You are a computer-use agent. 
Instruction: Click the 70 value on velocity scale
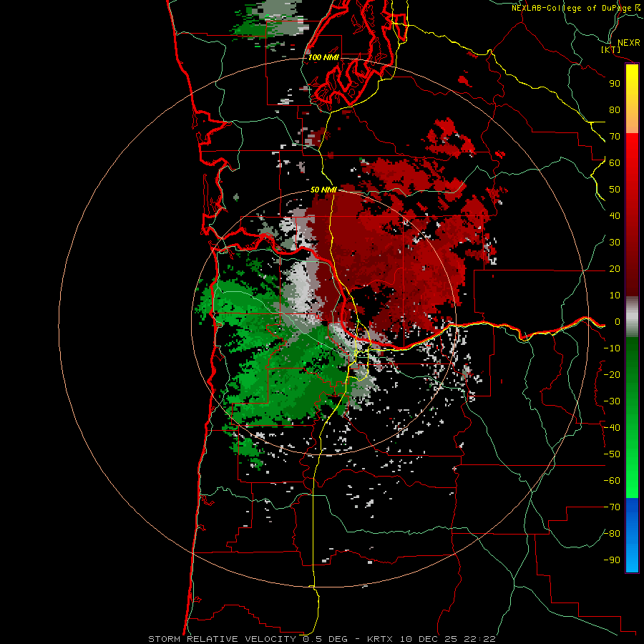tap(615, 137)
